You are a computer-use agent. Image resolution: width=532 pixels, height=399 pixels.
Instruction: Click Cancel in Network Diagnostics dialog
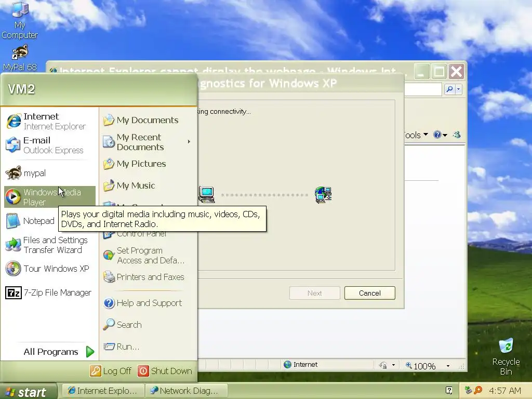coord(370,293)
